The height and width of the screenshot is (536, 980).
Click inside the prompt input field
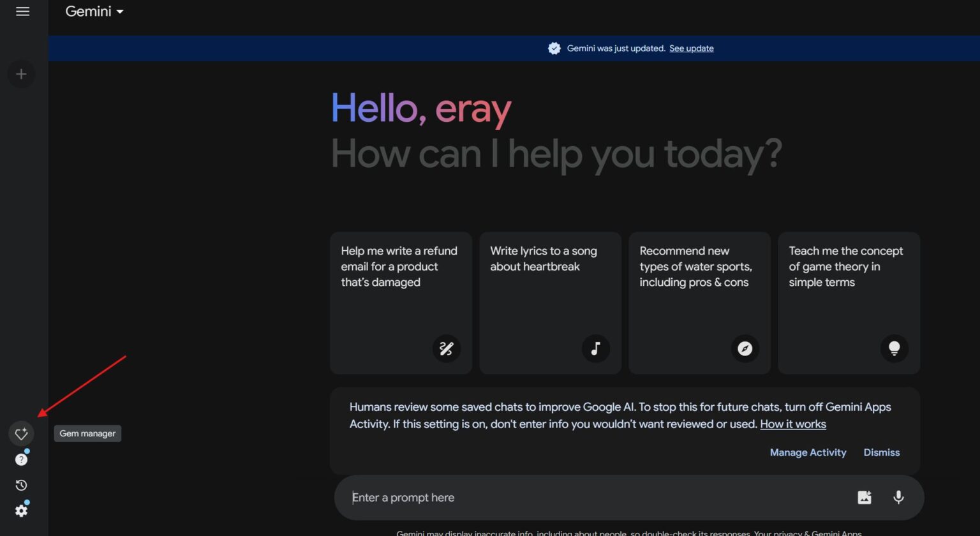574,497
